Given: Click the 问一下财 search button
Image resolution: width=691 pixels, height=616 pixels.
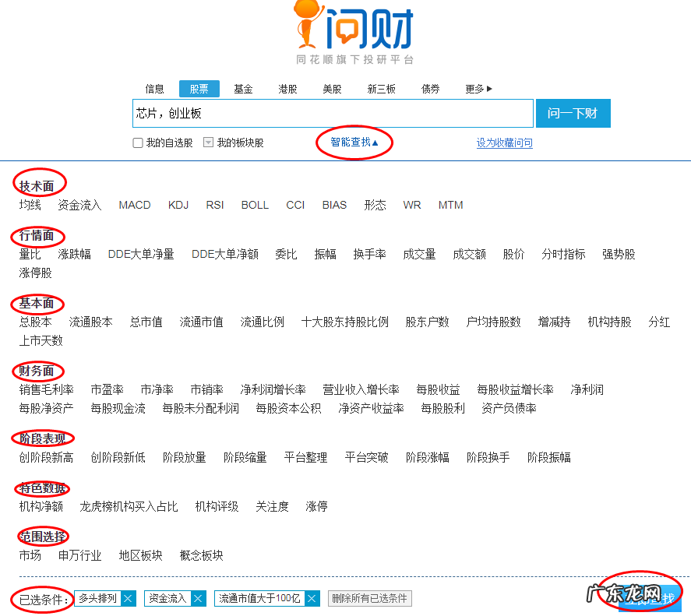Looking at the screenshot, I should click(x=573, y=113).
